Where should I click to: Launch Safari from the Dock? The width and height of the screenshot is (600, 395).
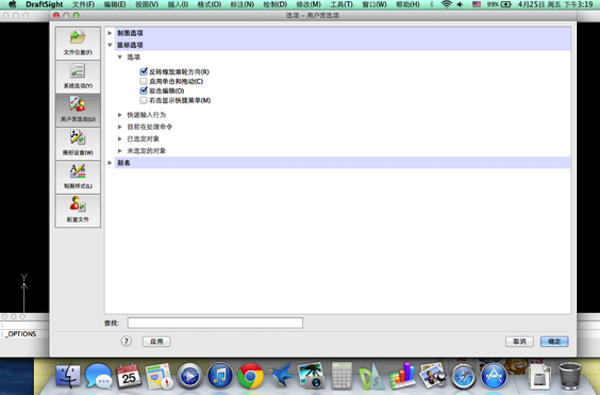pos(463,376)
